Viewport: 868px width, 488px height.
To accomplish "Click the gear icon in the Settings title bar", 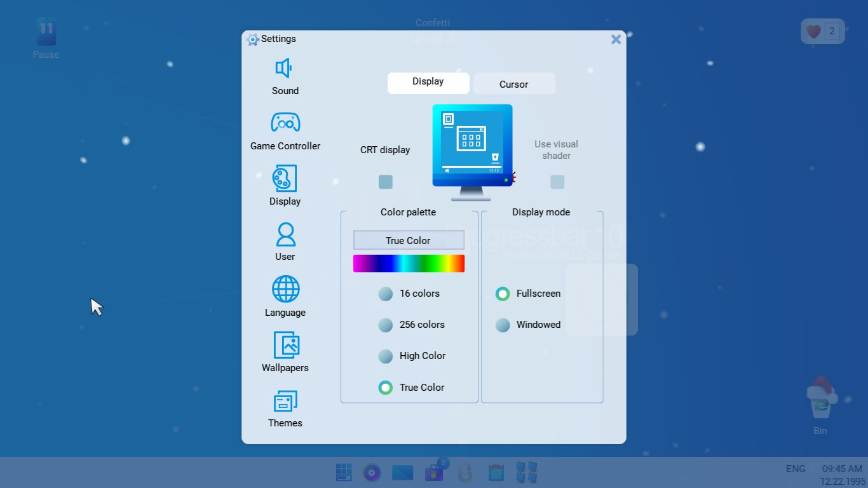I will 252,39.
